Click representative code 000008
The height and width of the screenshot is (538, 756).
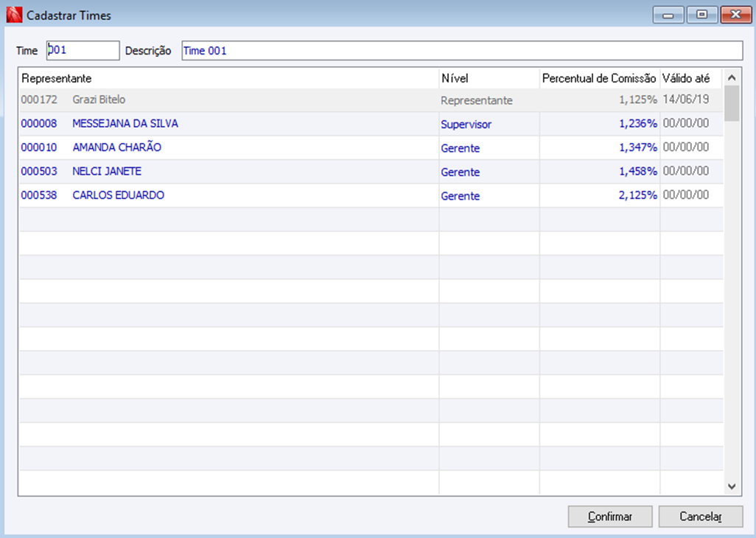point(39,123)
